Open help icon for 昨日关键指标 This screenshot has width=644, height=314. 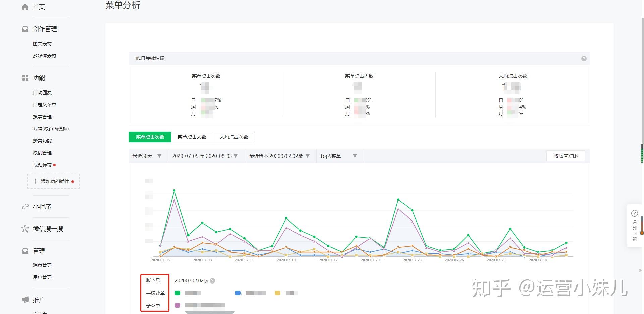[584, 59]
